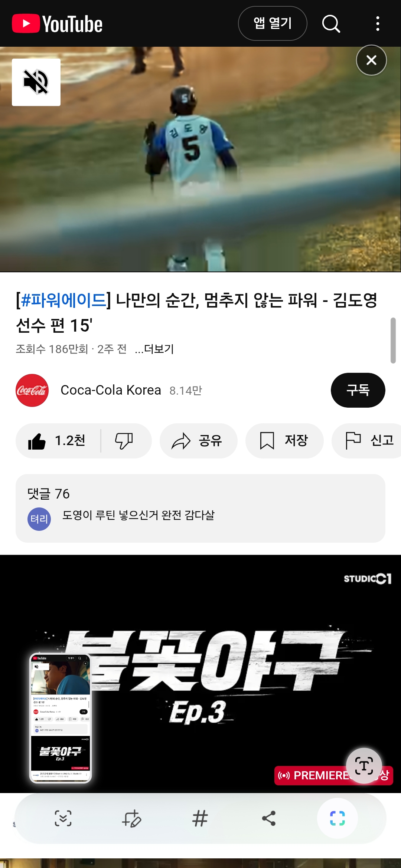Report the video using 신고 flag
401x868 pixels.
click(x=368, y=441)
